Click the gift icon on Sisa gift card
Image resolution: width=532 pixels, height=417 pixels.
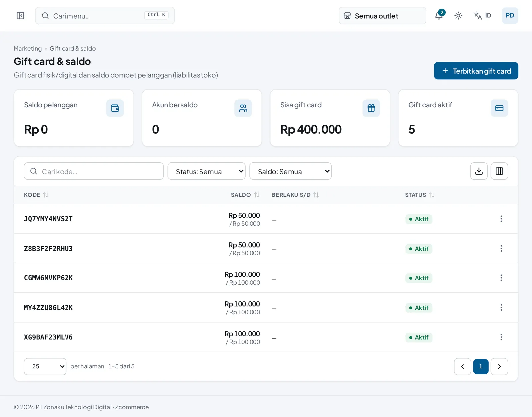tap(371, 108)
